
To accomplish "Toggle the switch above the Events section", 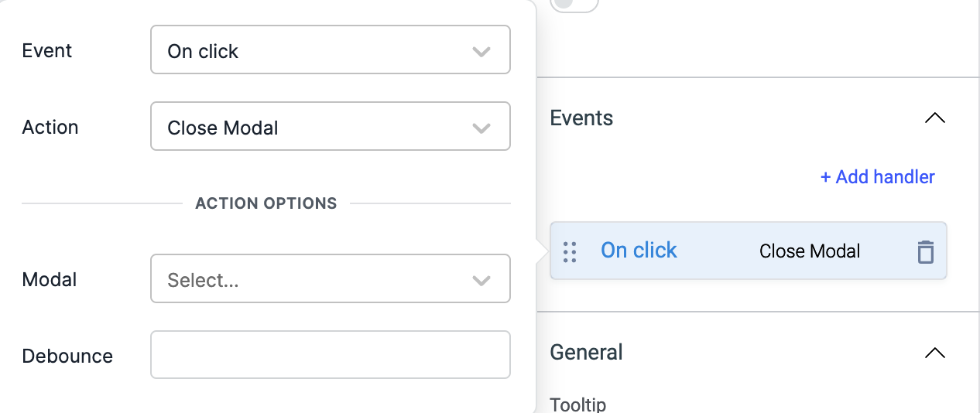I will [574, 4].
